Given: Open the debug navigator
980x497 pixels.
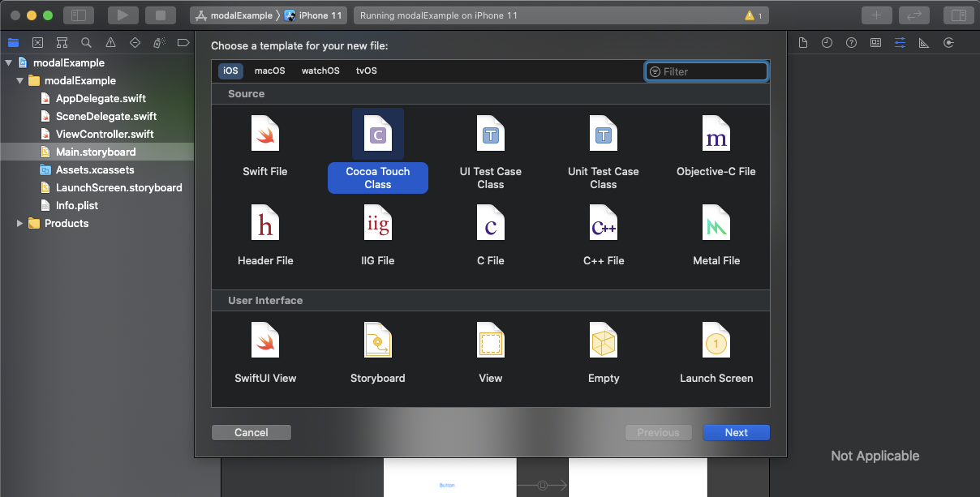Looking at the screenshot, I should coord(160,43).
